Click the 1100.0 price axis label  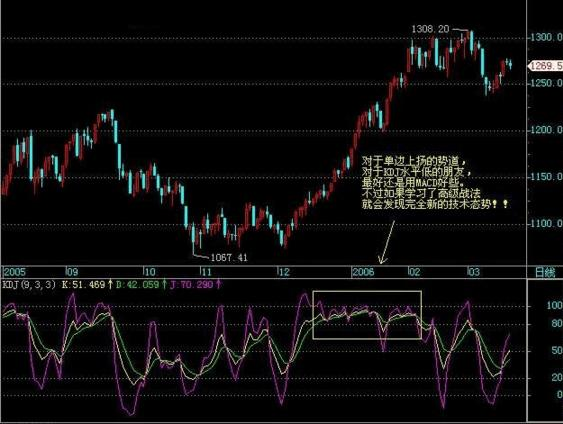point(546,224)
